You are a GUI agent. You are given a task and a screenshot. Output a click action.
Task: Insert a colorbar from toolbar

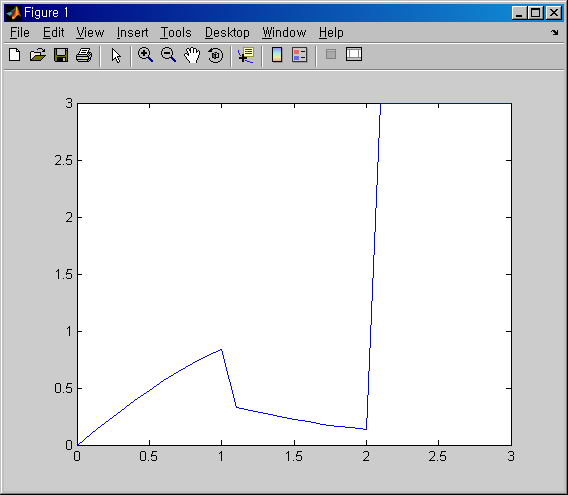277,55
